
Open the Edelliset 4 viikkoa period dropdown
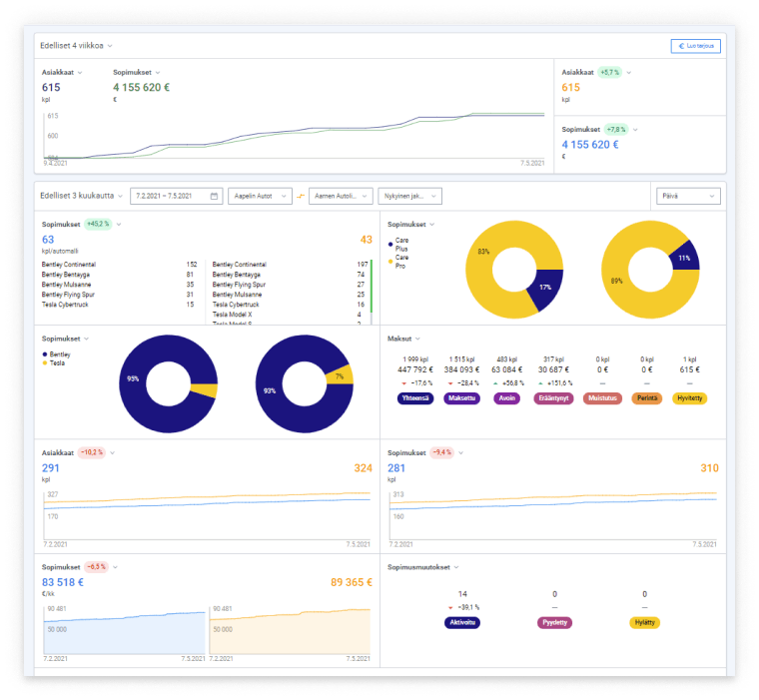pyautogui.click(x=77, y=46)
